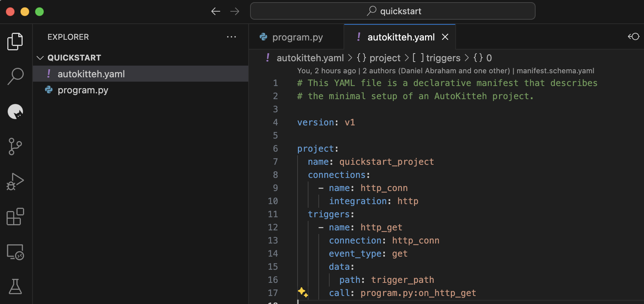This screenshot has width=644, height=304.
Task: Click the EXPLORER panel title
Action: tap(68, 37)
